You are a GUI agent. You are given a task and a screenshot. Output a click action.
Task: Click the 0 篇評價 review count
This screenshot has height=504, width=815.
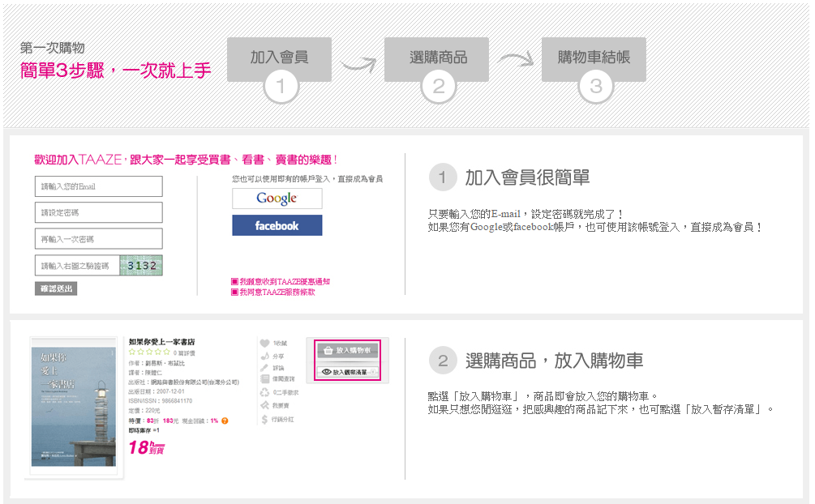pyautogui.click(x=185, y=353)
